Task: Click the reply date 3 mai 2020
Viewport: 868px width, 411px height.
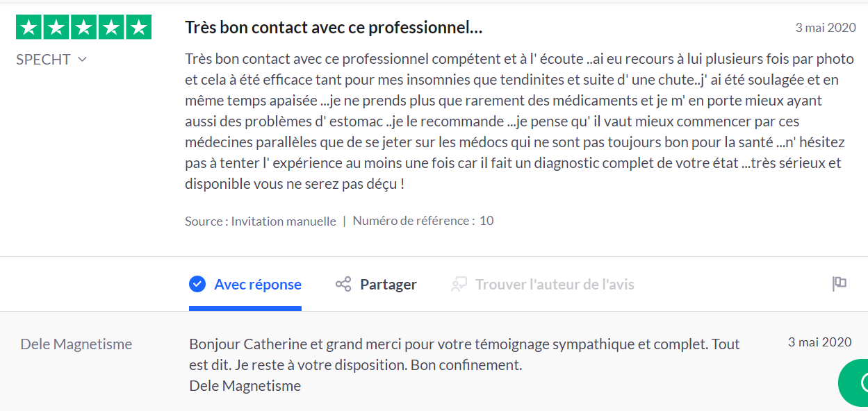Action: point(819,342)
